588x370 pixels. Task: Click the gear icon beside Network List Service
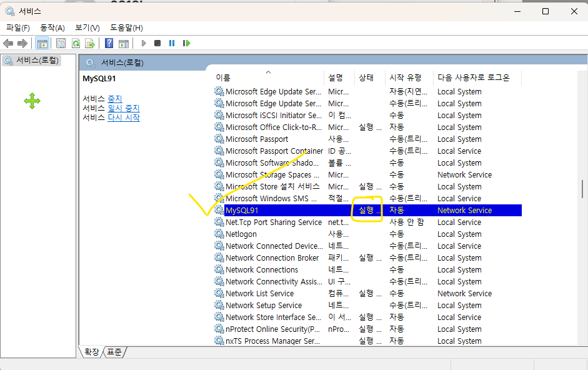pyautogui.click(x=219, y=293)
